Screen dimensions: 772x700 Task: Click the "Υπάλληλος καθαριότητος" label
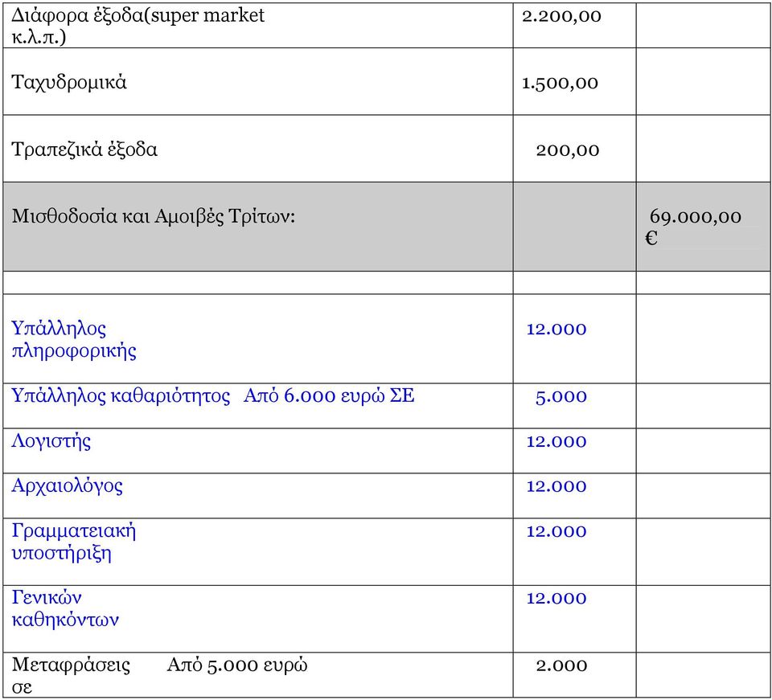121,396
